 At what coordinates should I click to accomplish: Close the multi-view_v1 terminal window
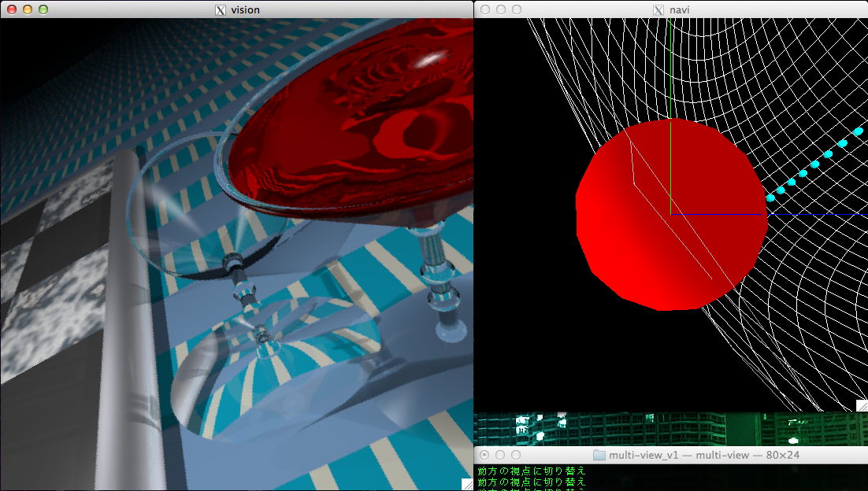484,455
